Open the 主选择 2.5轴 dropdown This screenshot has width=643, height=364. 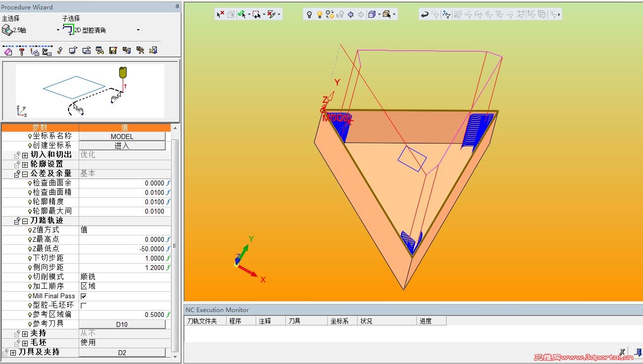[x=58, y=30]
